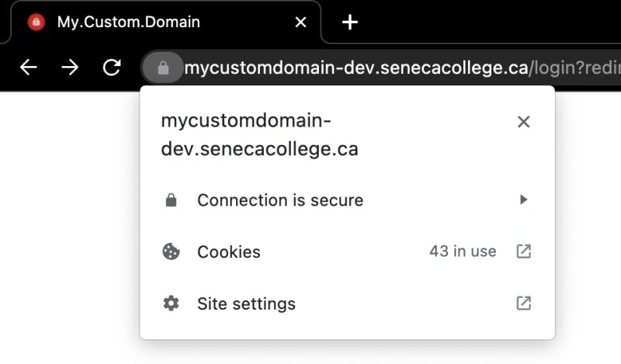Open the Site settings entry

pyautogui.click(x=347, y=303)
